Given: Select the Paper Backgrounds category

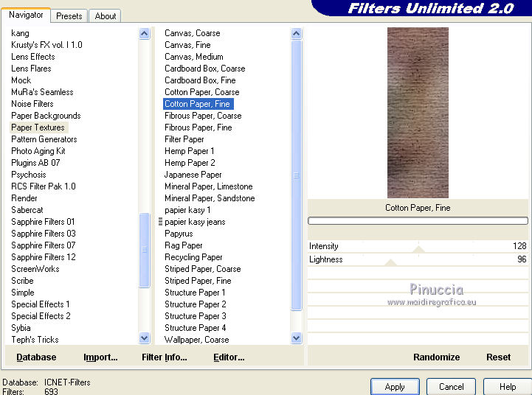Looking at the screenshot, I should click(46, 116).
